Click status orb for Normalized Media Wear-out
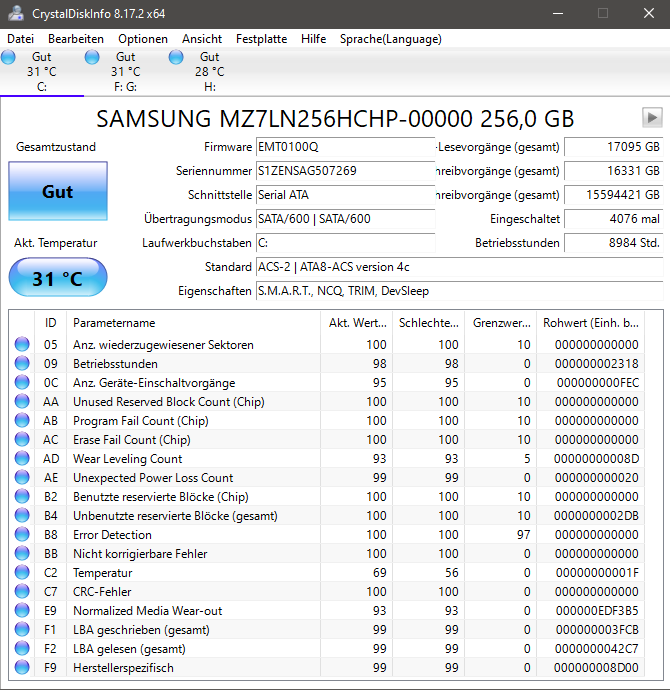670x690 pixels. pyautogui.click(x=22, y=610)
